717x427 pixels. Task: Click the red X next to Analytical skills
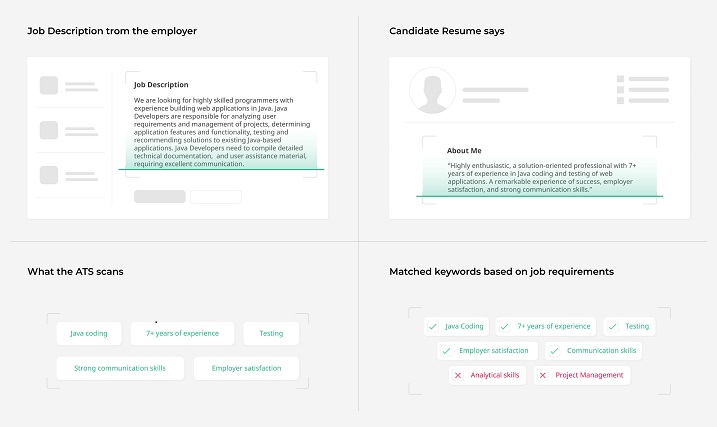click(457, 375)
